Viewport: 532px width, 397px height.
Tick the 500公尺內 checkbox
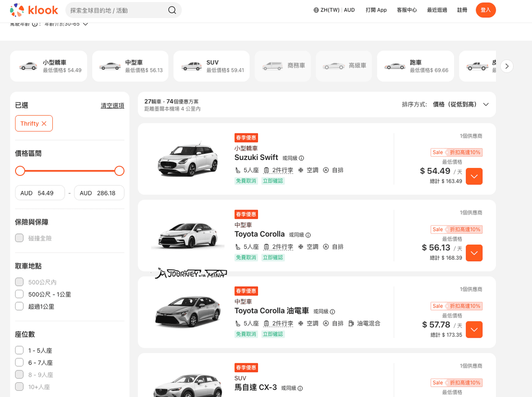click(19, 282)
